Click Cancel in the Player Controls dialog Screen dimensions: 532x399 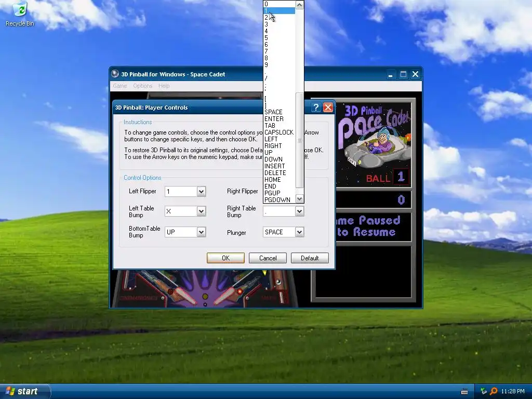pyautogui.click(x=268, y=258)
